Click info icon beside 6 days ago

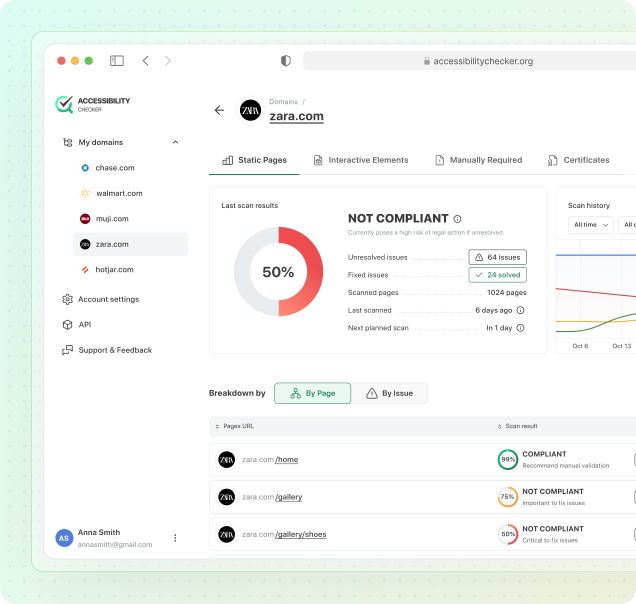point(520,310)
